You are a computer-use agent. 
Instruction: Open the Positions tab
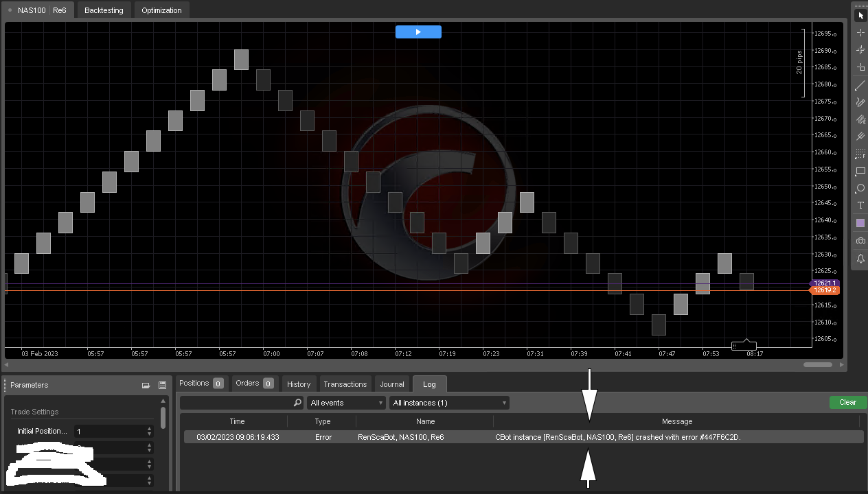[x=201, y=384]
